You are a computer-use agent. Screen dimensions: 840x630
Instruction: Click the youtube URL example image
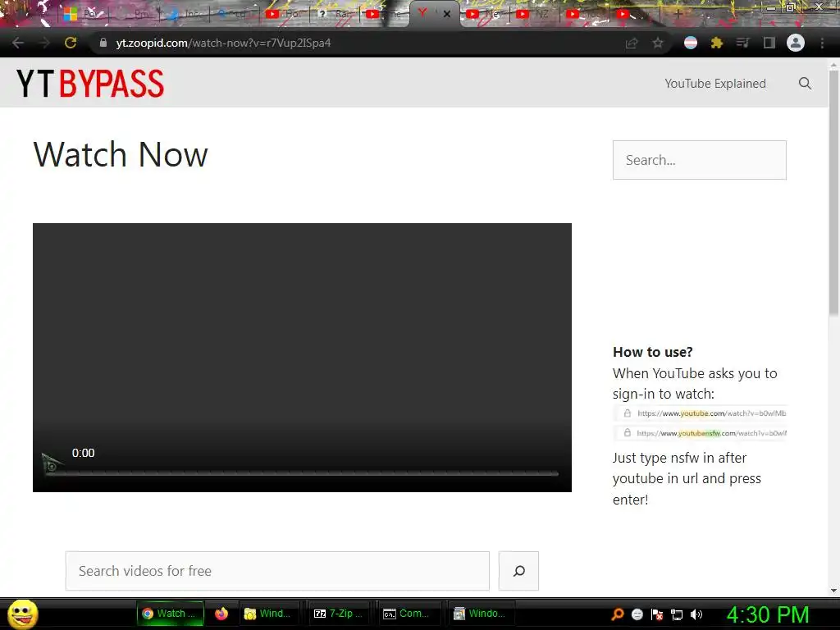tap(701, 423)
